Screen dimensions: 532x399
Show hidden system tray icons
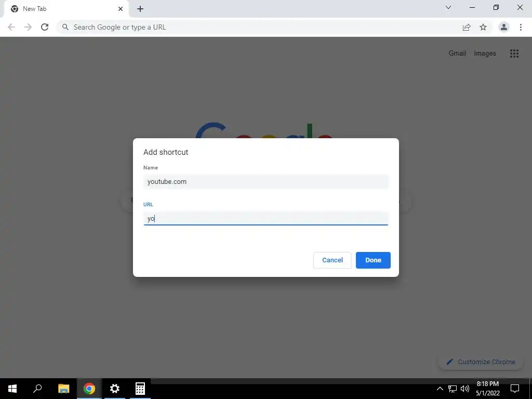[x=440, y=389]
